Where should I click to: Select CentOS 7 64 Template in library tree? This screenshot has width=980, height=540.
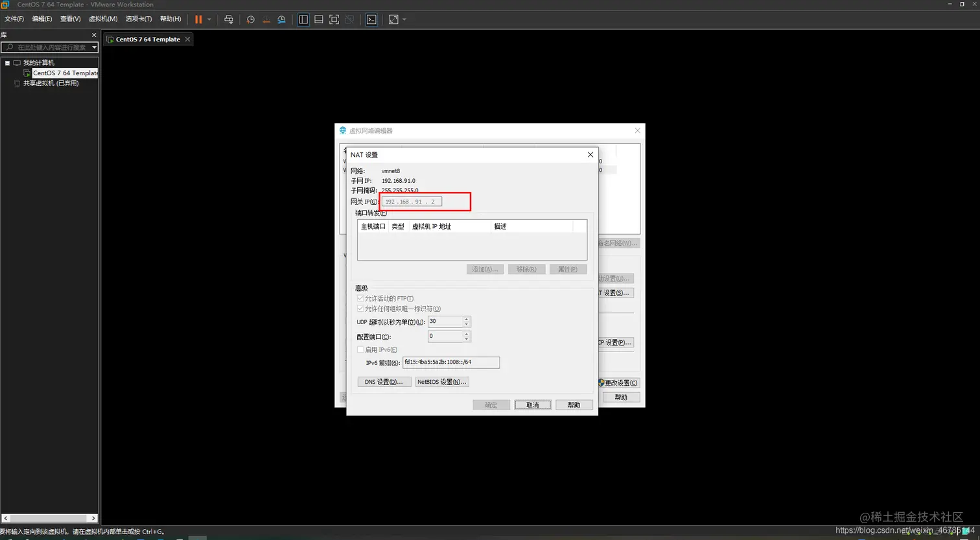[65, 73]
